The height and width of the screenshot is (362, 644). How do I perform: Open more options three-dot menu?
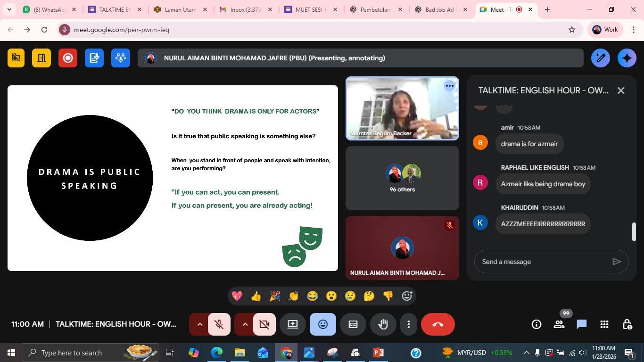(x=408, y=324)
